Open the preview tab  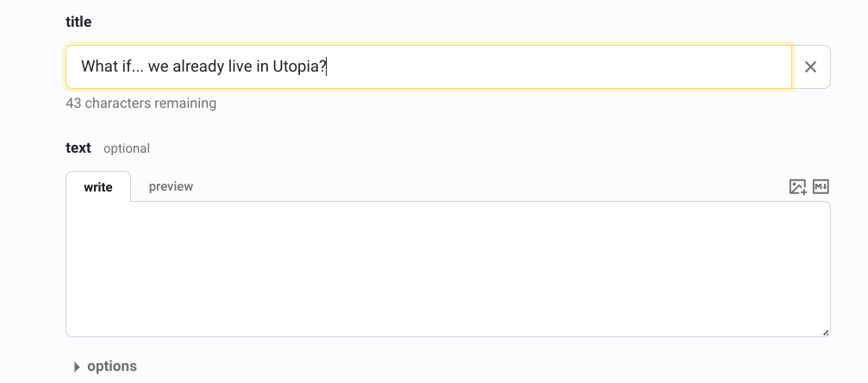tap(171, 186)
